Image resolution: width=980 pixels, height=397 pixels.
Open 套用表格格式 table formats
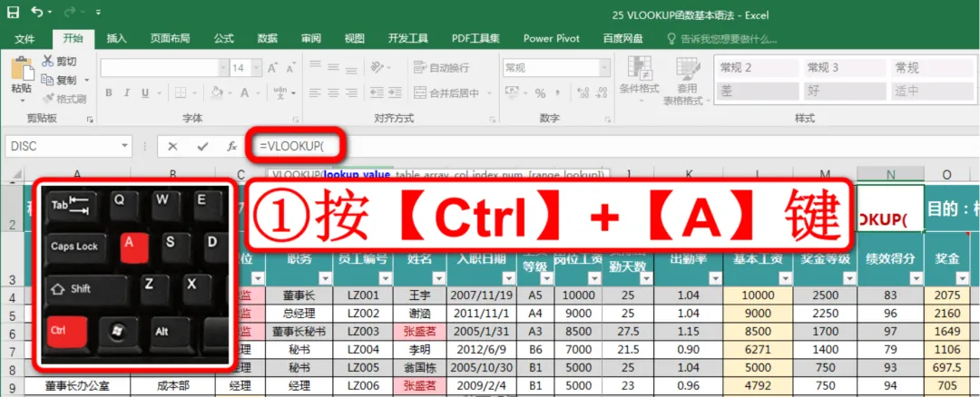pos(686,82)
